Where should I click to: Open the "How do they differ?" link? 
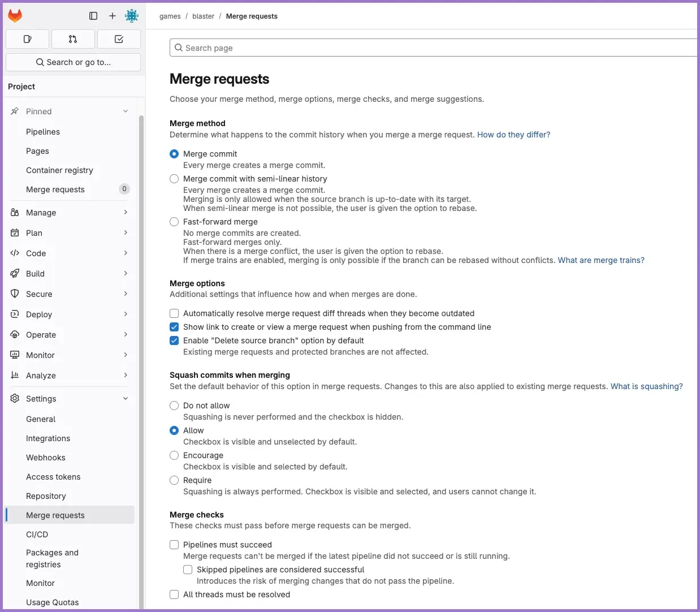coord(513,135)
